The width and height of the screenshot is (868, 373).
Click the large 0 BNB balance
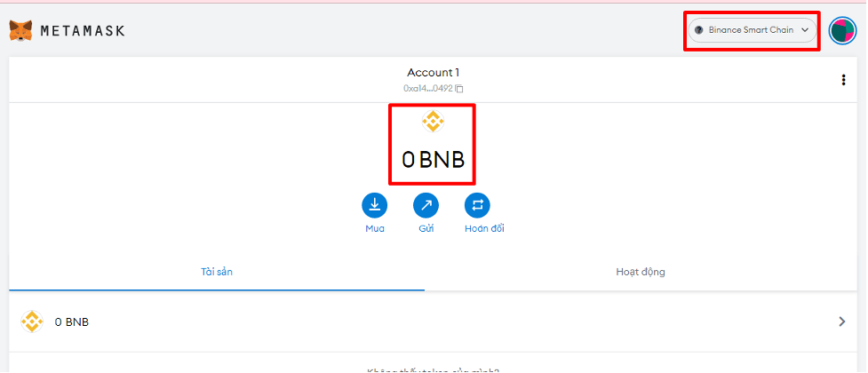[433, 160]
